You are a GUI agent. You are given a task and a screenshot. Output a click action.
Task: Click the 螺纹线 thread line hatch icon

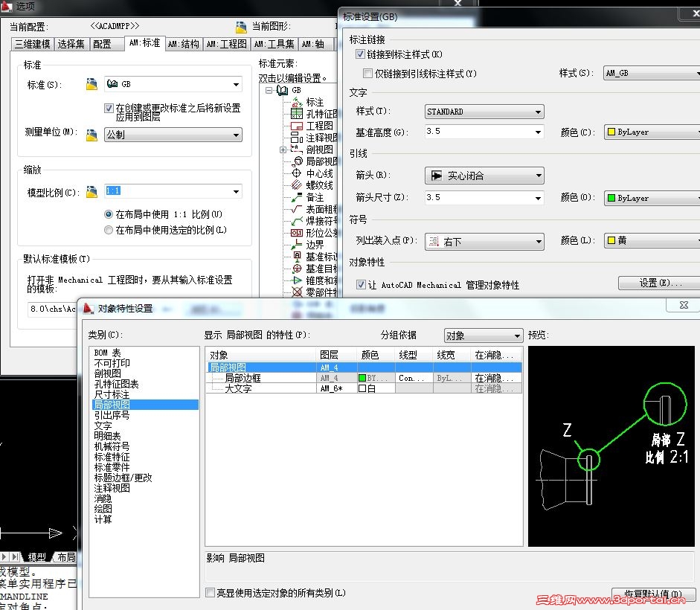point(297,185)
